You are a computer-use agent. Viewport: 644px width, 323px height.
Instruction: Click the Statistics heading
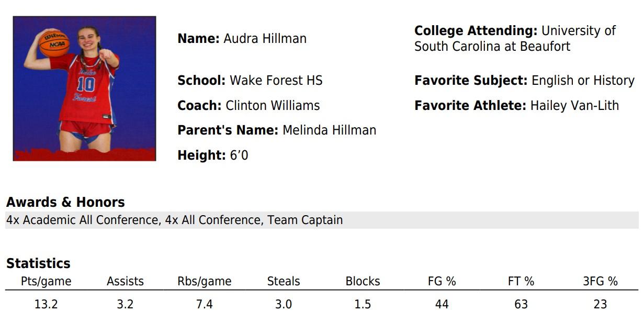[x=38, y=263]
